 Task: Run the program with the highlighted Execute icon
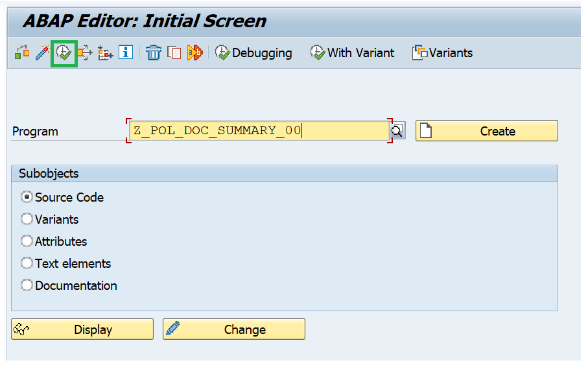[x=64, y=53]
